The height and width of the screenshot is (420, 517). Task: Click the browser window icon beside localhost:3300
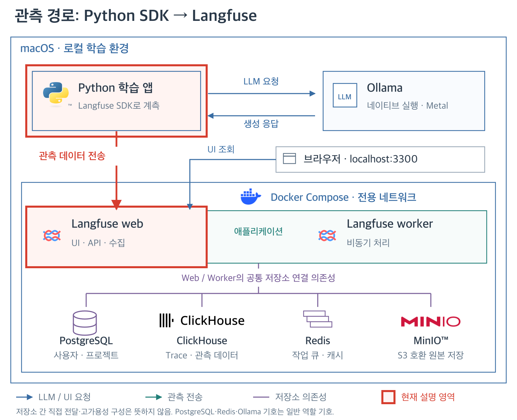point(289,159)
